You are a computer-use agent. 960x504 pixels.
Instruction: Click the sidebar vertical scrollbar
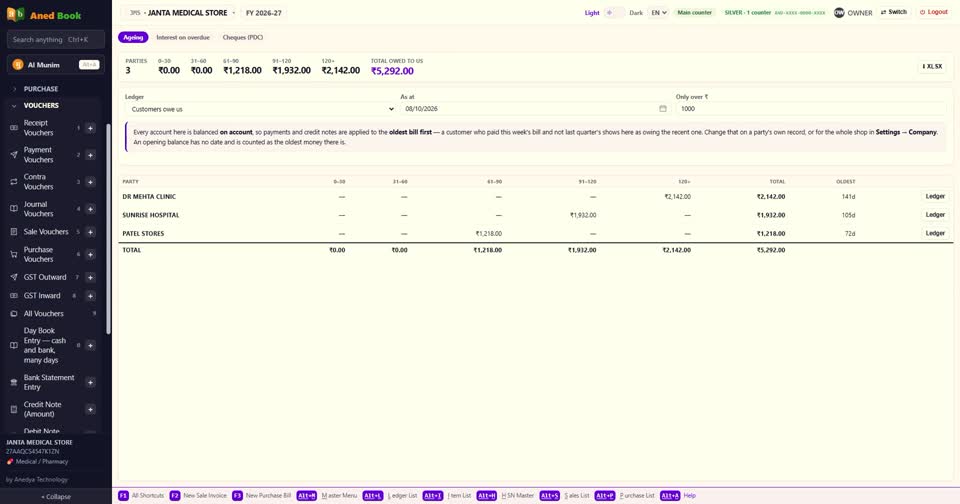108,228
